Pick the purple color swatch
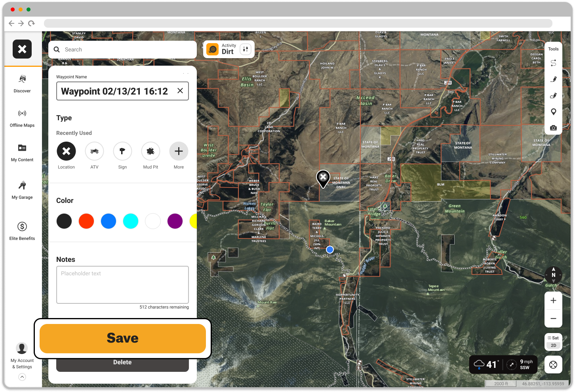This screenshot has height=392, width=575. [x=175, y=221]
